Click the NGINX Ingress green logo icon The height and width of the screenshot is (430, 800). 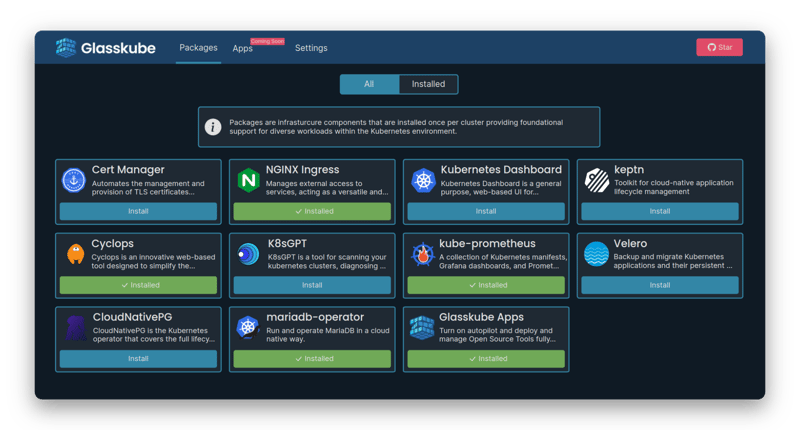click(248, 180)
